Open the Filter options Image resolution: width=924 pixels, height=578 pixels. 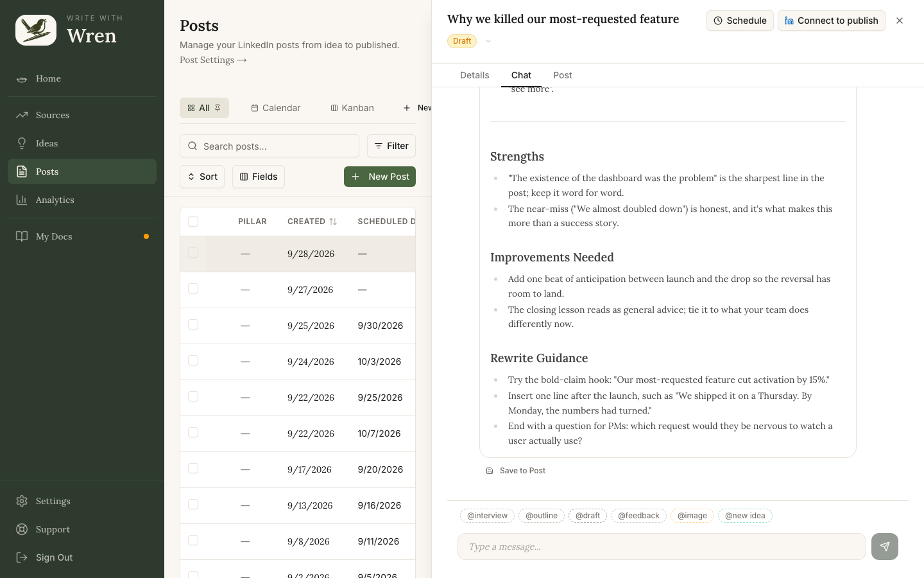pyautogui.click(x=391, y=146)
